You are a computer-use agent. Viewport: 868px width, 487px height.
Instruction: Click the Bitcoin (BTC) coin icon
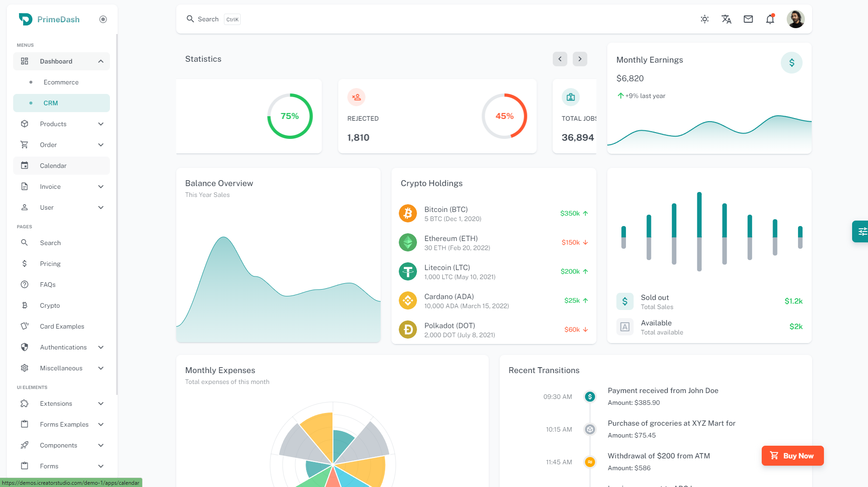pyautogui.click(x=407, y=213)
